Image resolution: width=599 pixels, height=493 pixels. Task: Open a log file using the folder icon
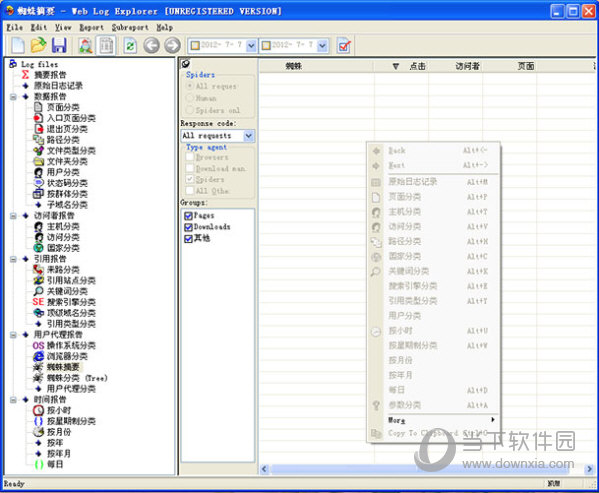[38, 46]
